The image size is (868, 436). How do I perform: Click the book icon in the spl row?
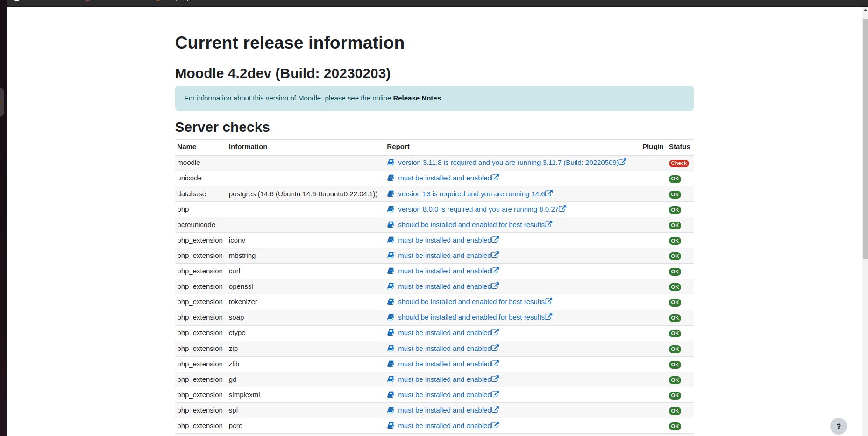[x=391, y=410]
